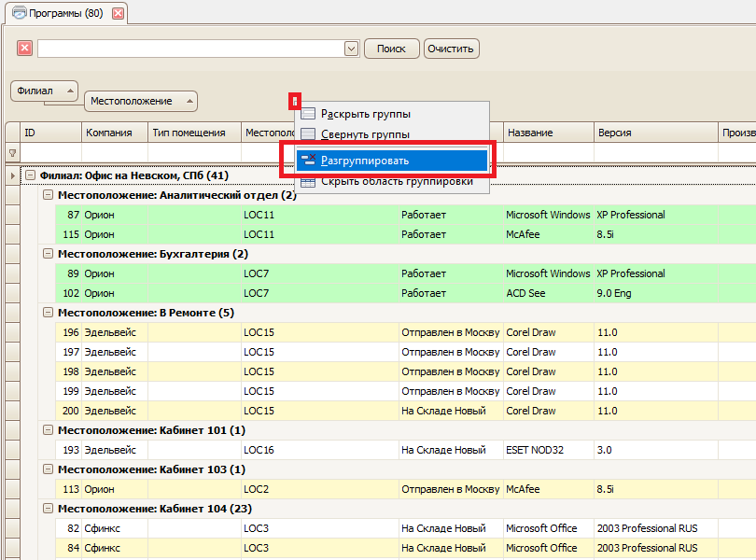Toggle sorting on Филиал grouping chip
This screenshot has height=560, width=756.
pos(44,91)
